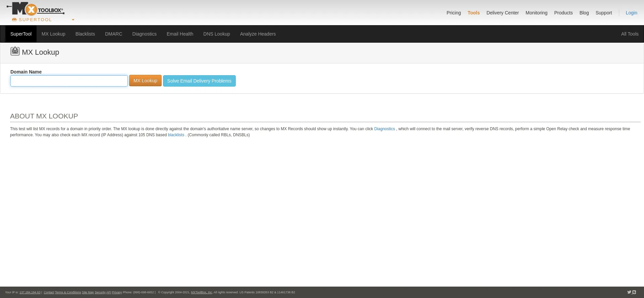Select the SuperTool tab

(x=21, y=34)
